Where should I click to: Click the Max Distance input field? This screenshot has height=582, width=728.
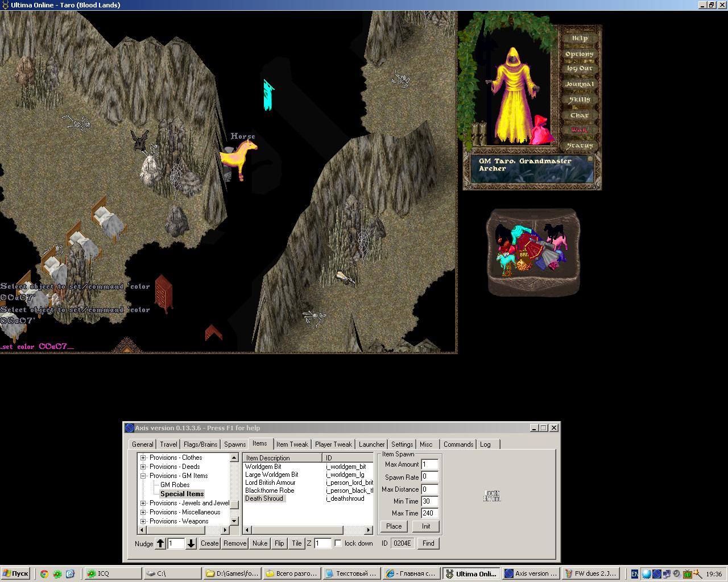click(430, 489)
